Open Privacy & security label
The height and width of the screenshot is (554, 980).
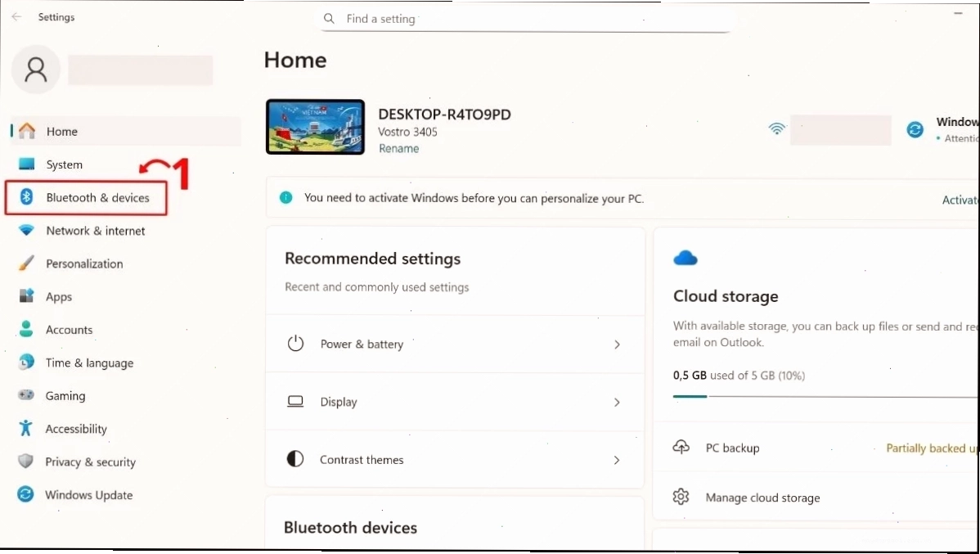point(90,462)
